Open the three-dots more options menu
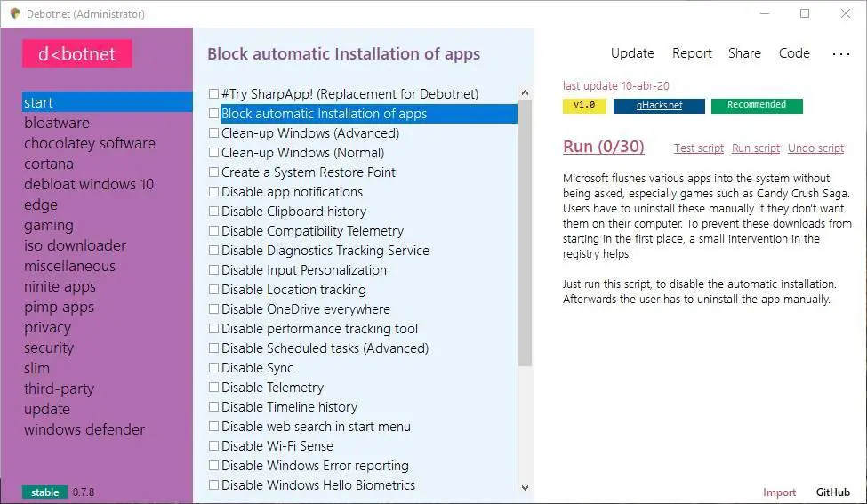 click(840, 54)
